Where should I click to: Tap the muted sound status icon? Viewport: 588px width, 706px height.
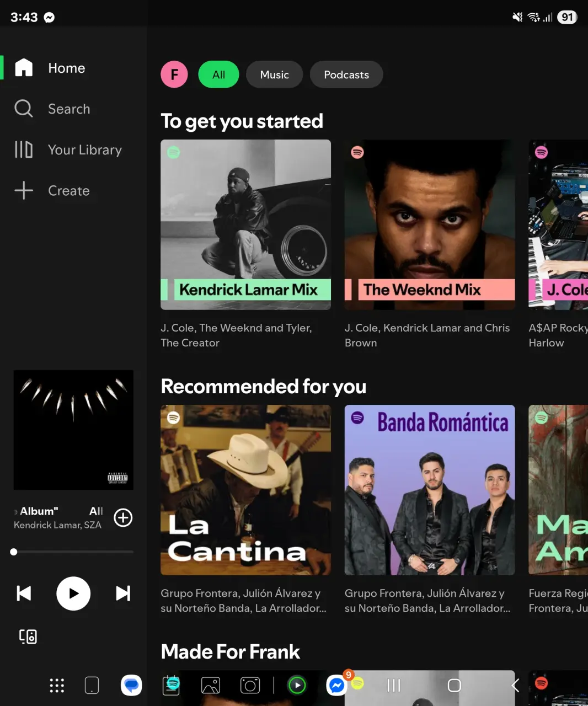point(517,17)
